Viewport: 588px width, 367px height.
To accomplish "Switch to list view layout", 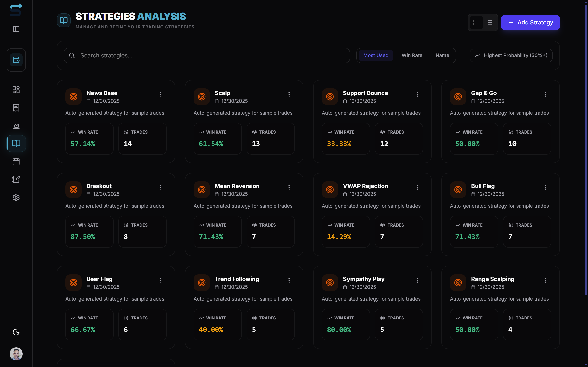I will coord(490,22).
